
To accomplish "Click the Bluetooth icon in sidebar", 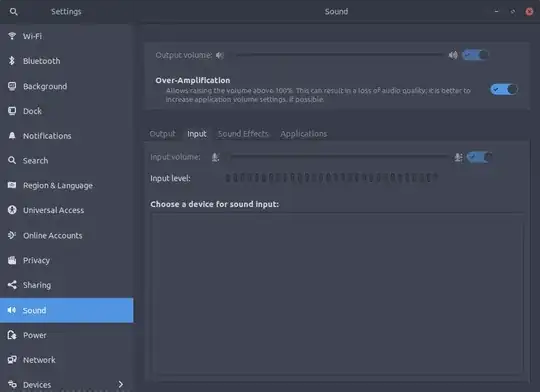I will [12, 61].
